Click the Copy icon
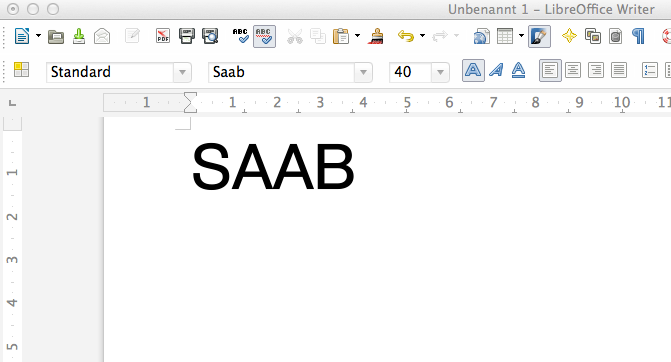This screenshot has width=671, height=362. pyautogui.click(x=318, y=36)
